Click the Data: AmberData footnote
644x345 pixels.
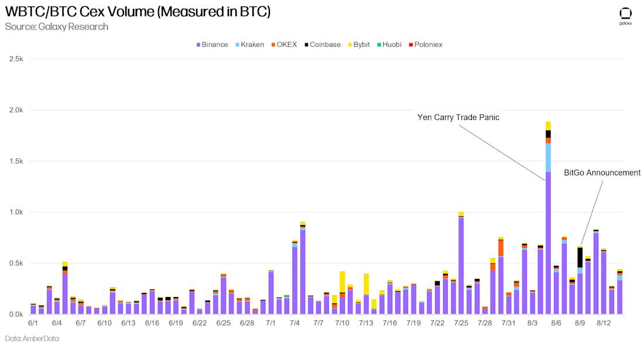(32, 339)
